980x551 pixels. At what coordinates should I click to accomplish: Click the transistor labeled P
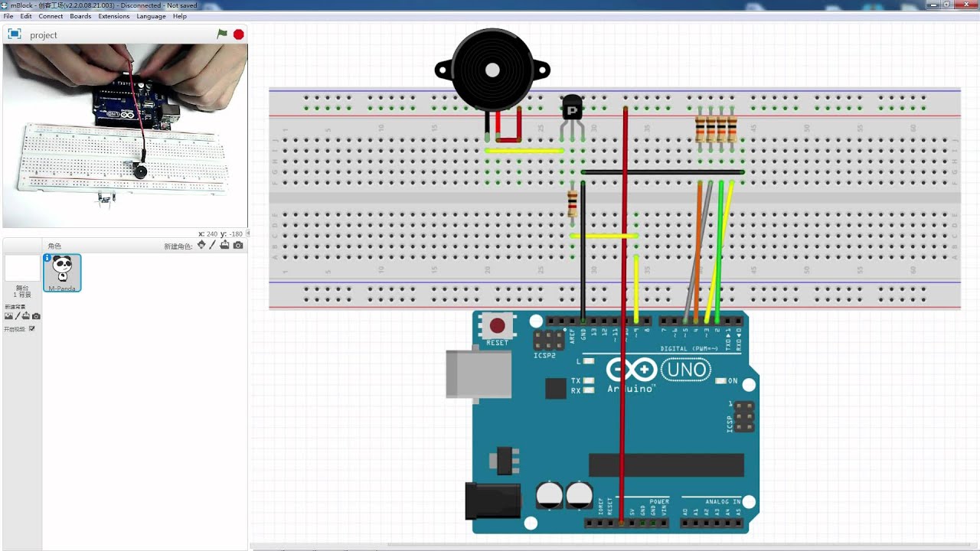click(572, 109)
